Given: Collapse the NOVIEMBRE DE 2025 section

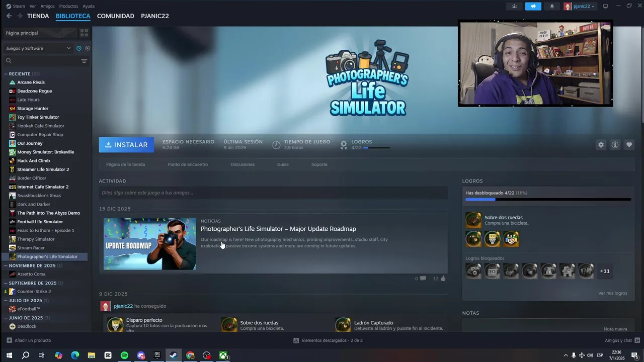Looking at the screenshot, I should (x=6, y=265).
